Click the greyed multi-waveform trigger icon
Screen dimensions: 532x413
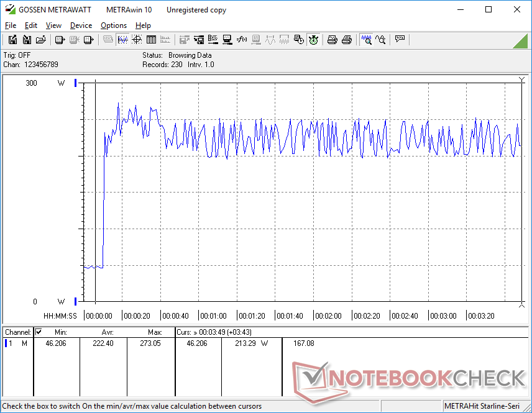284,40
